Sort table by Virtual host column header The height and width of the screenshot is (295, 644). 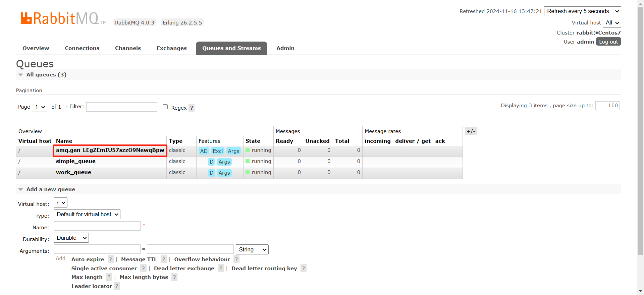point(35,141)
